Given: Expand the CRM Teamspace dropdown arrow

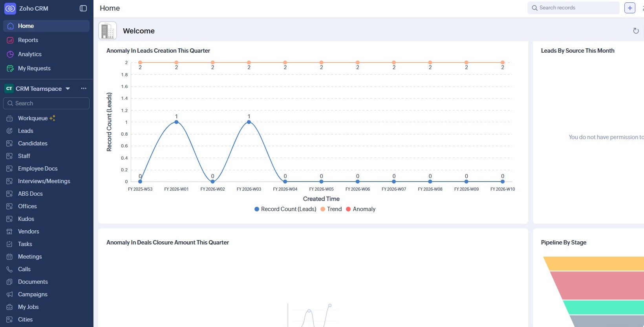Looking at the screenshot, I should pyautogui.click(x=68, y=88).
